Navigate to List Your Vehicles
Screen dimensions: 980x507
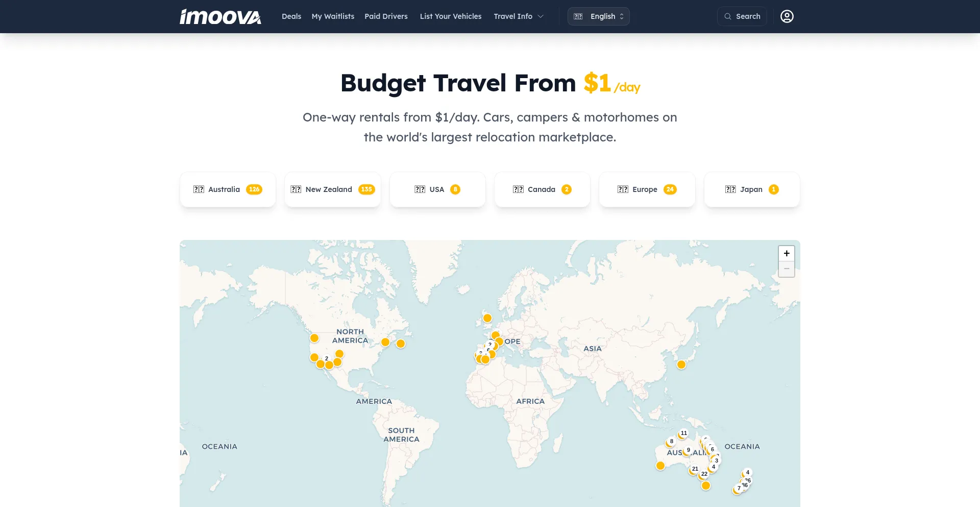click(x=451, y=16)
